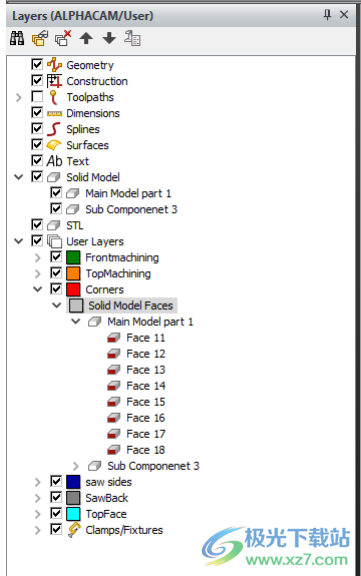Click the Clamps/Fixtures clamp icon

coord(74,530)
